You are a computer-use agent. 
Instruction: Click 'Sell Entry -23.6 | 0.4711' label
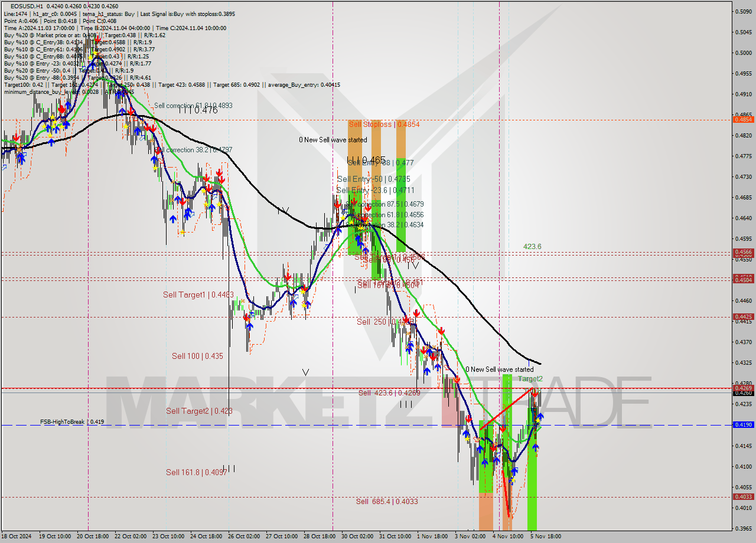375,190
